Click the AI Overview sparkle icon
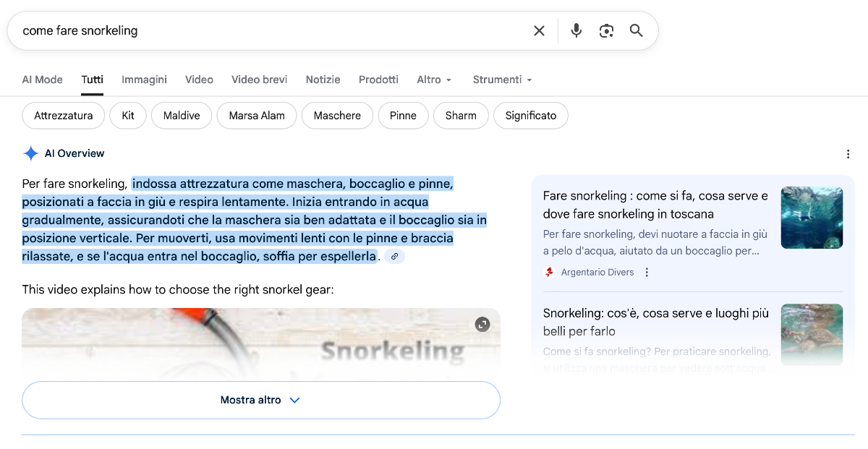The height and width of the screenshot is (449, 868). tap(30, 153)
